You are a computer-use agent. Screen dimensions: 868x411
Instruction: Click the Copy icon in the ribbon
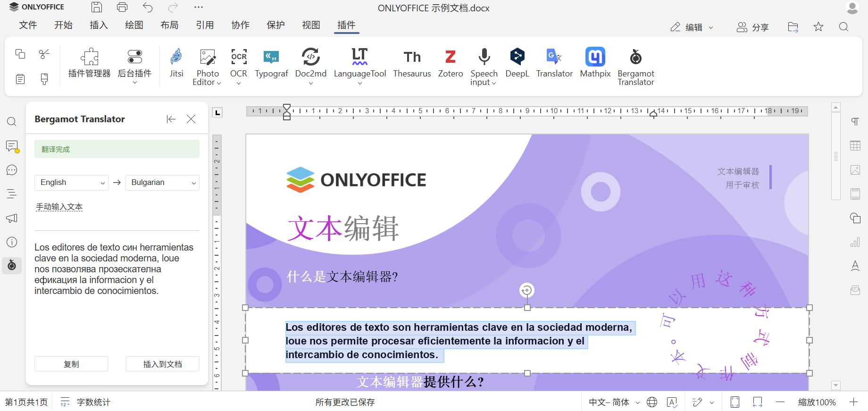20,54
